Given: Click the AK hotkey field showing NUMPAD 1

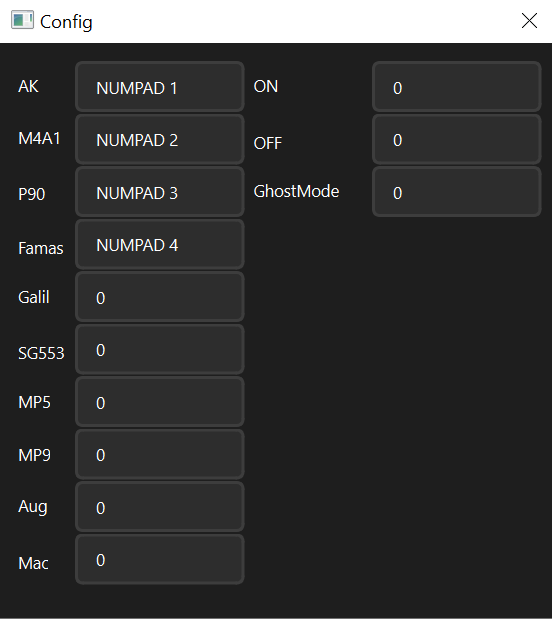Looking at the screenshot, I should tap(160, 87).
